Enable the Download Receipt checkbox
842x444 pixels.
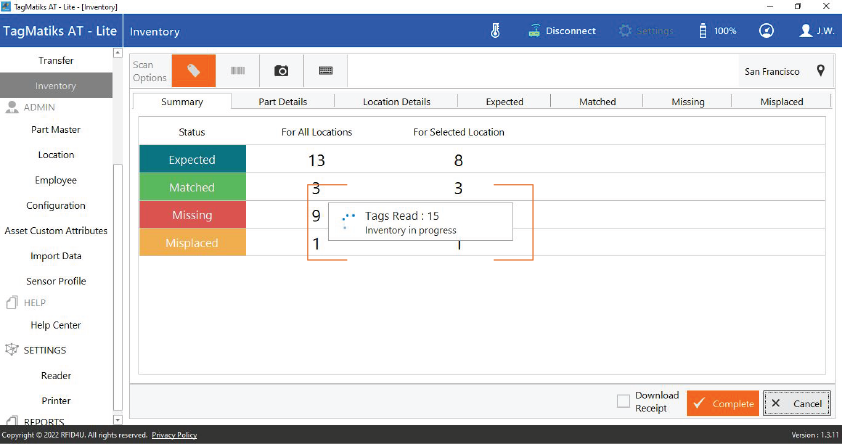point(623,402)
